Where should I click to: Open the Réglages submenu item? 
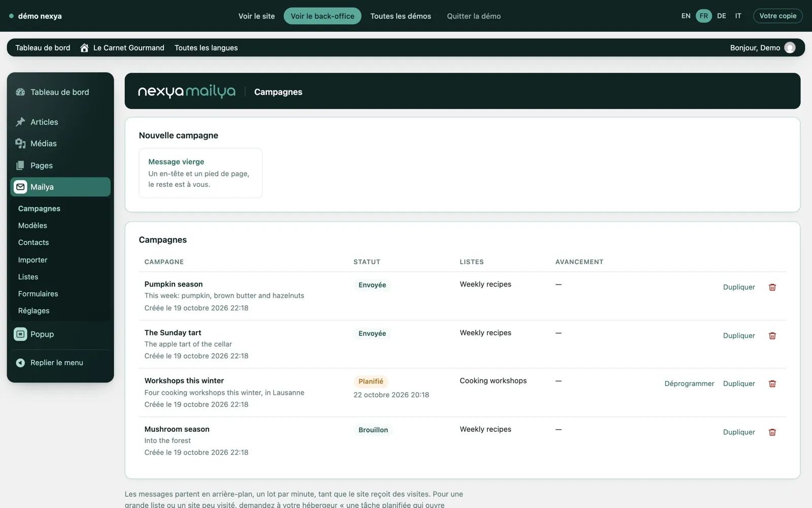click(x=33, y=311)
